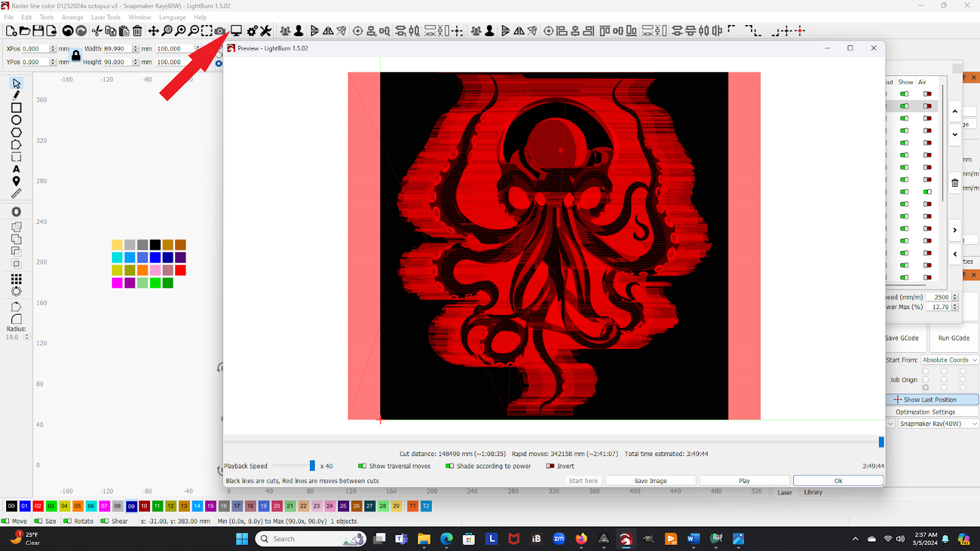Click Save Image in Preview window
Viewport: 980px width, 551px height.
coord(650,481)
